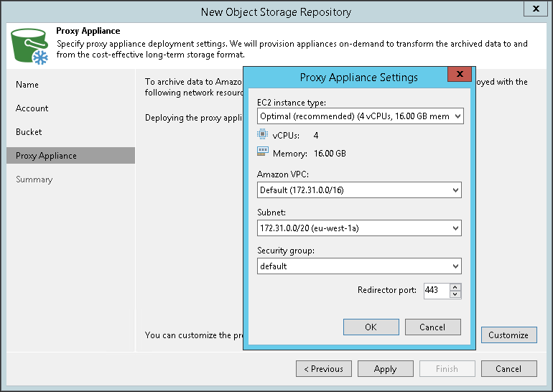Close the Proxy Appliance Settings dialog

coord(458,75)
